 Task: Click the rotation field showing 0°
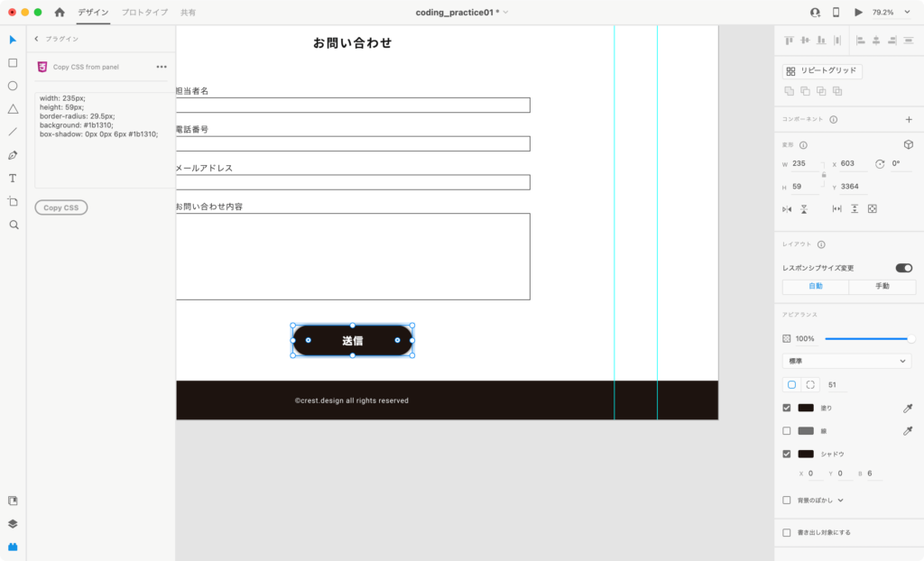[x=902, y=164]
